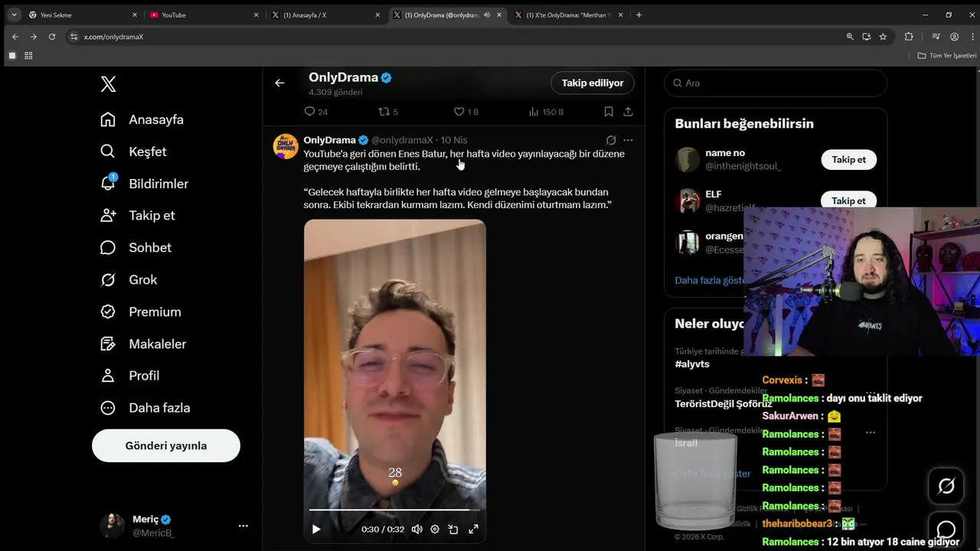The height and width of the screenshot is (551, 980).
Task: Play the Enes Batur video
Action: (316, 529)
